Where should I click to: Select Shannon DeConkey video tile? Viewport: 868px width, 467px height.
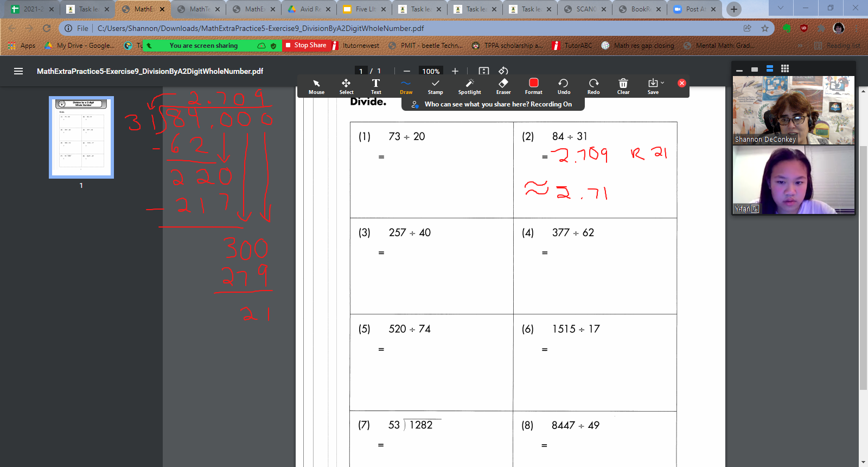pos(794,110)
